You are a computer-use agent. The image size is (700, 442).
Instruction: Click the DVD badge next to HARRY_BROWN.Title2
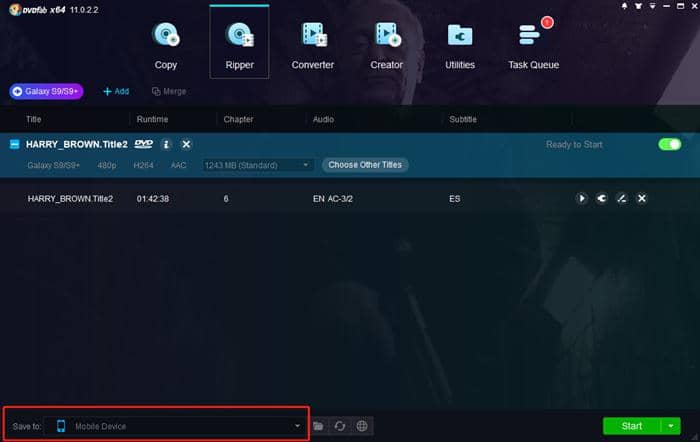click(x=144, y=144)
